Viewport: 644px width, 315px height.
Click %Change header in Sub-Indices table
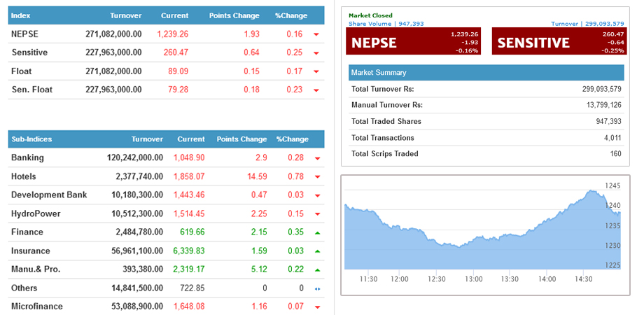point(293,139)
